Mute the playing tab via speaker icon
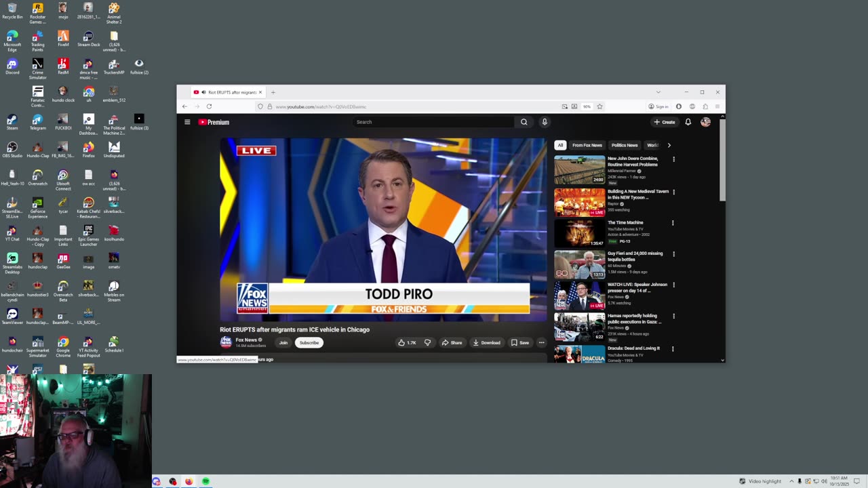This screenshot has height=488, width=868. coord(203,92)
